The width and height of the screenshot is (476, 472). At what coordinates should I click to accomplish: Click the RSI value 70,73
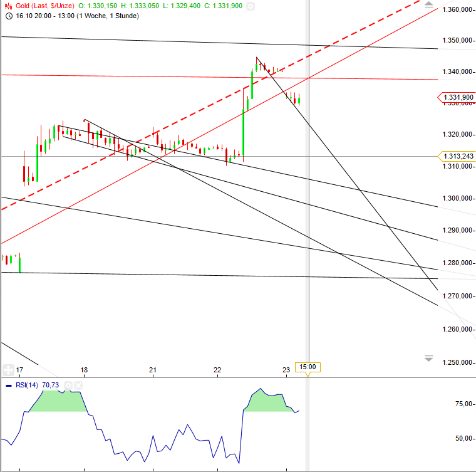coord(50,385)
